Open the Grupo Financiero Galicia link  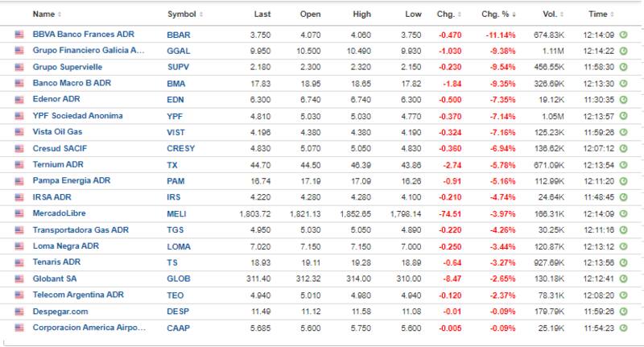point(89,51)
